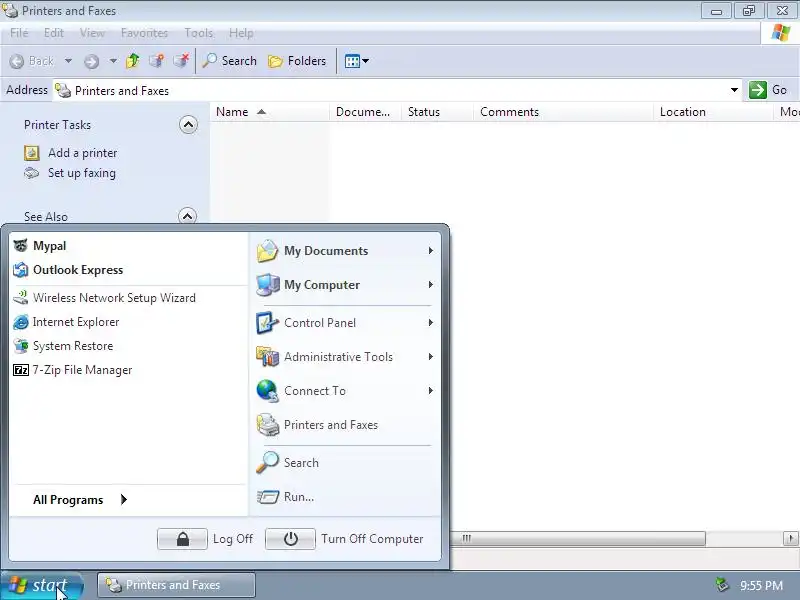Open the Forward history dropdown arrow
800x600 pixels.
(x=113, y=61)
